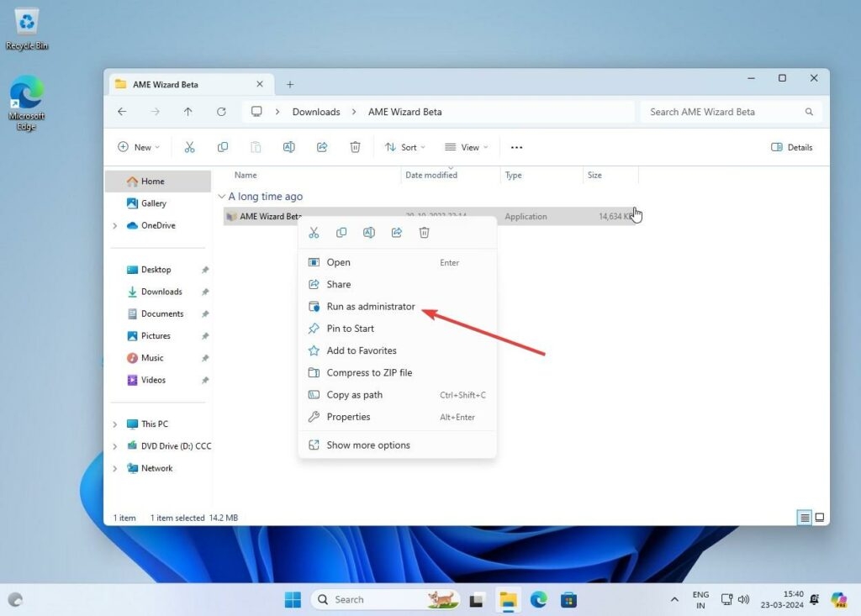Click the Share icon in the Explorer toolbar
861x616 pixels.
click(322, 147)
